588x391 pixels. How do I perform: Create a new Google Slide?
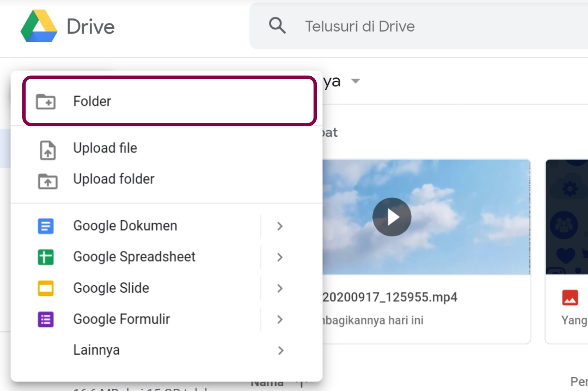[x=136, y=288]
